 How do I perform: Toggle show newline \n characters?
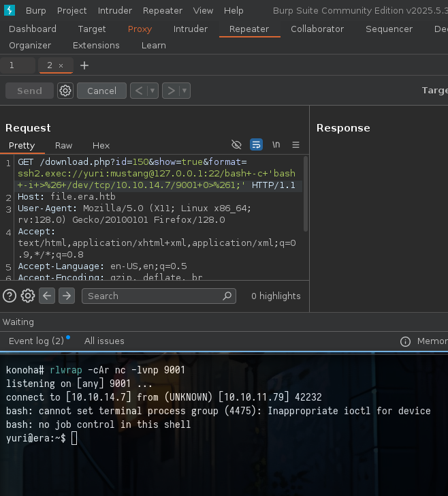(x=276, y=145)
